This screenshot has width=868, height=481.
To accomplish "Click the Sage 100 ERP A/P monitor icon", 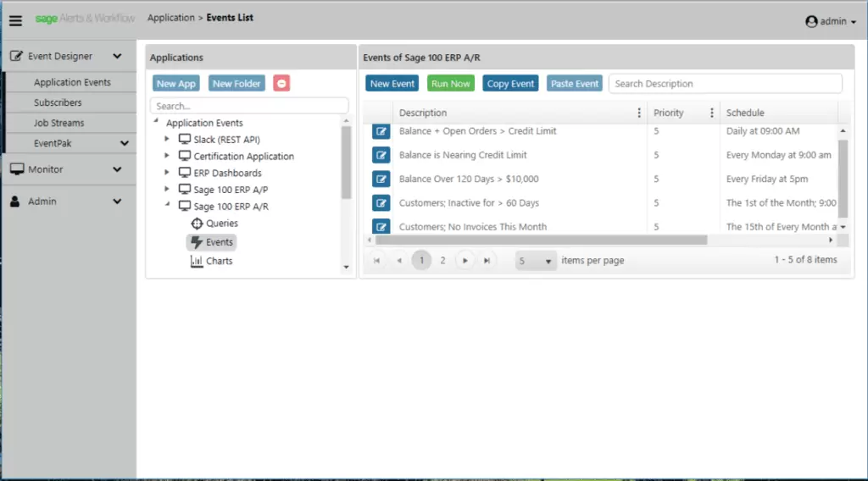I will pos(184,189).
